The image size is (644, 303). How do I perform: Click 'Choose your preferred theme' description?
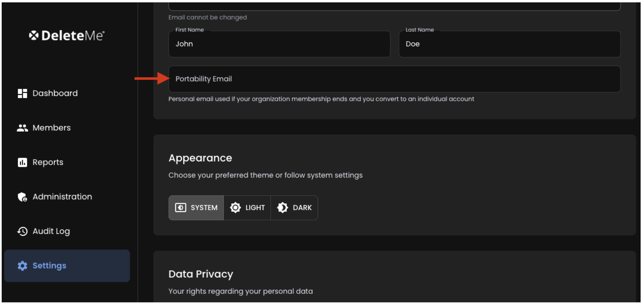[x=266, y=175]
